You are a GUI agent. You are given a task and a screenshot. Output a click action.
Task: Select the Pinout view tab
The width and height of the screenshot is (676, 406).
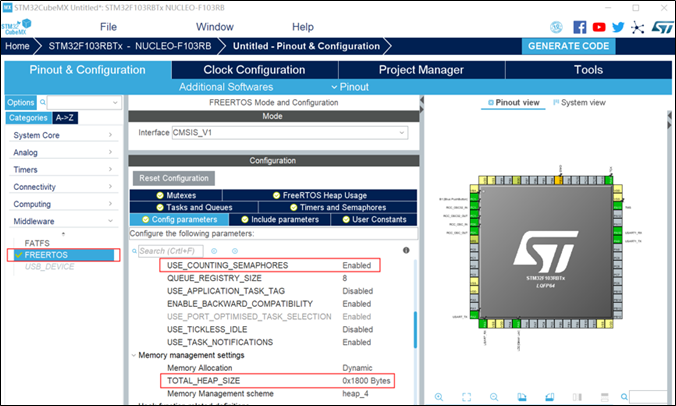513,103
